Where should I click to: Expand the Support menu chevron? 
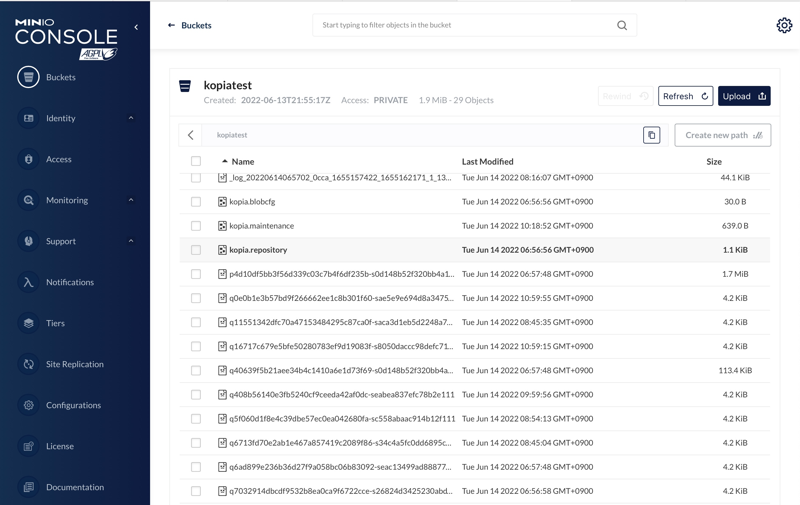click(131, 241)
